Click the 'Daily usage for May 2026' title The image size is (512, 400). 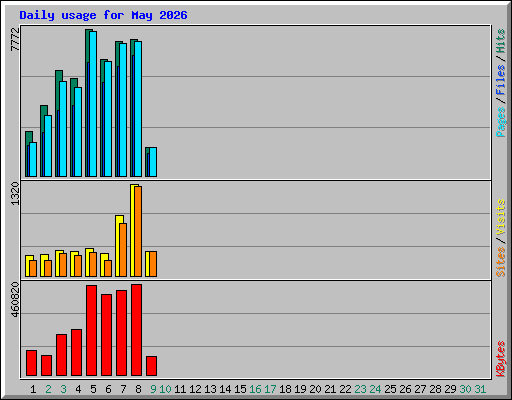point(103,15)
